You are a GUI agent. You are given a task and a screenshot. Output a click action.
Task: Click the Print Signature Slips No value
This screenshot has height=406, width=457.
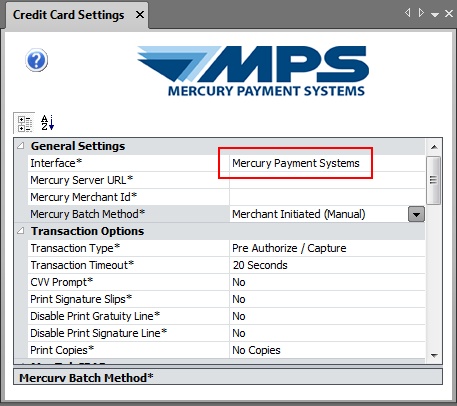pyautogui.click(x=239, y=299)
